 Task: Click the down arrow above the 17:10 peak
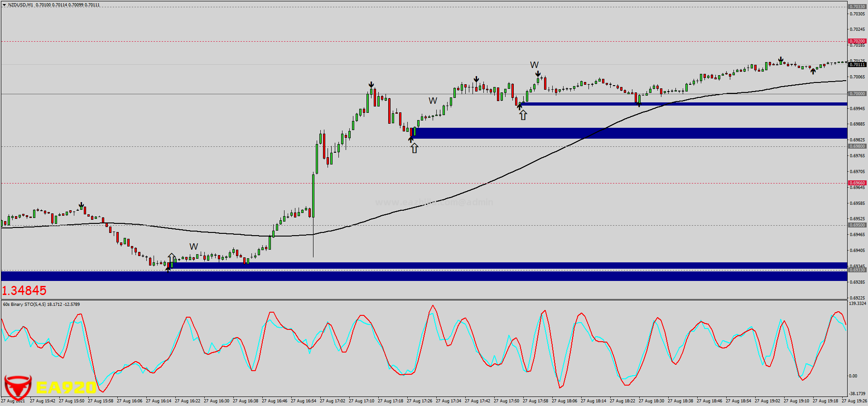point(371,85)
